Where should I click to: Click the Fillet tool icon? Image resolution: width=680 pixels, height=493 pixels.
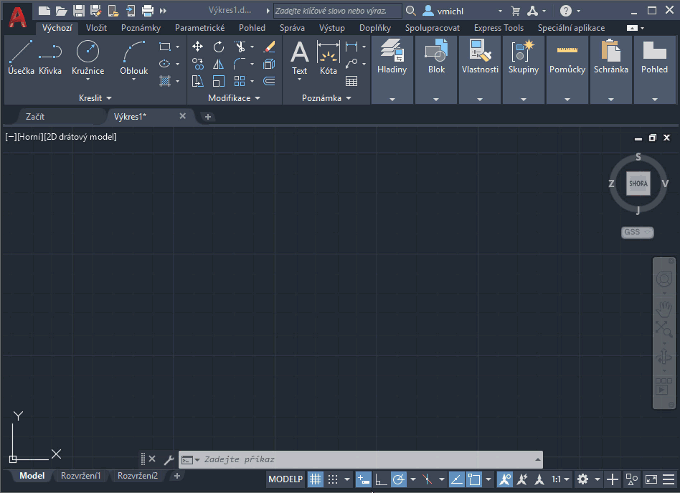click(x=239, y=64)
